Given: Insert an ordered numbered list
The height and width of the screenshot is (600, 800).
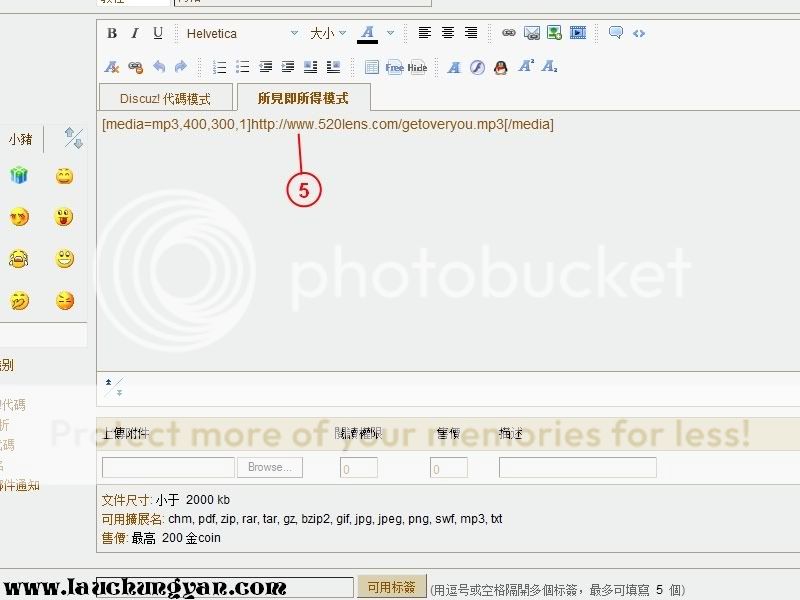Looking at the screenshot, I should (219, 67).
